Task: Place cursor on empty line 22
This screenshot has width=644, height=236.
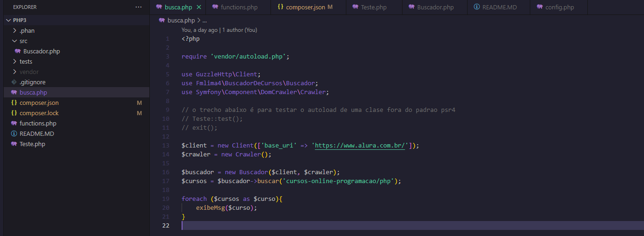Action: pos(412,226)
